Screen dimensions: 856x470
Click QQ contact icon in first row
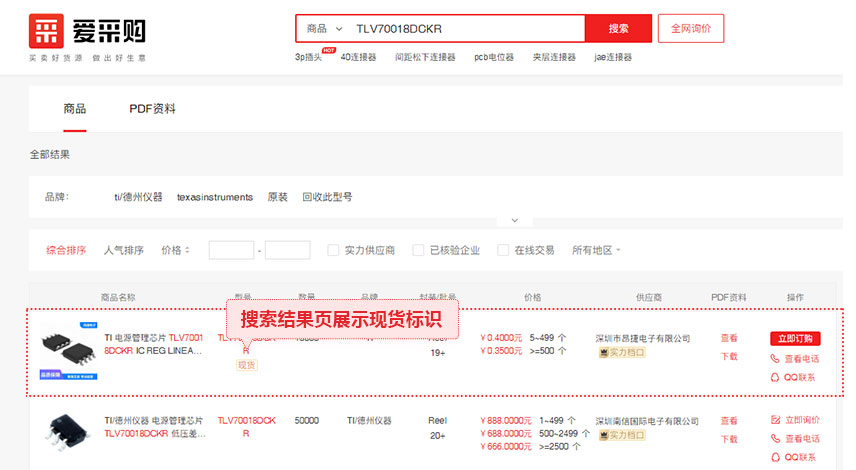(775, 377)
